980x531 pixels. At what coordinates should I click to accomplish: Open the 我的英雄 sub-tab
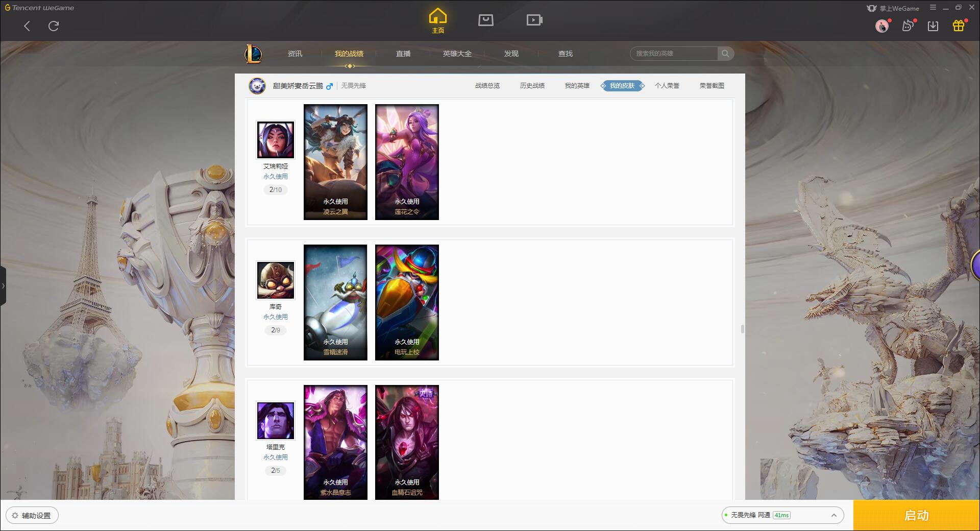(x=577, y=86)
